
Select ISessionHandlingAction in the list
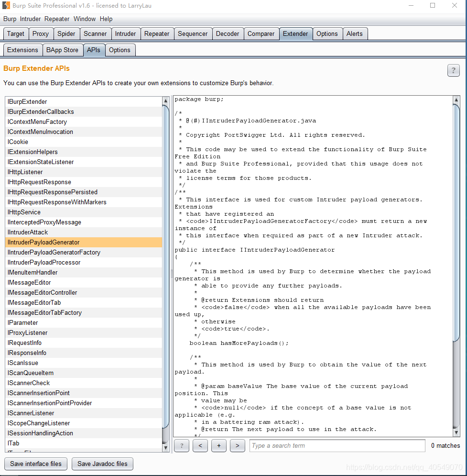[x=84, y=433]
